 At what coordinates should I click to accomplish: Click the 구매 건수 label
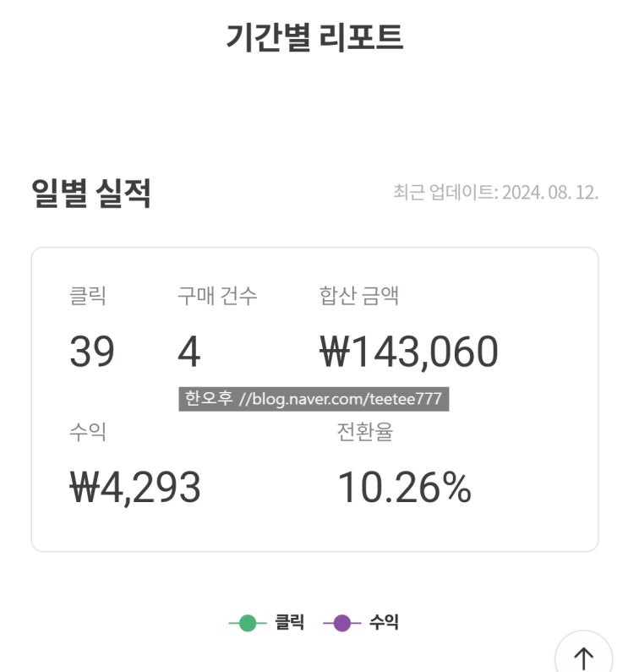point(217,296)
